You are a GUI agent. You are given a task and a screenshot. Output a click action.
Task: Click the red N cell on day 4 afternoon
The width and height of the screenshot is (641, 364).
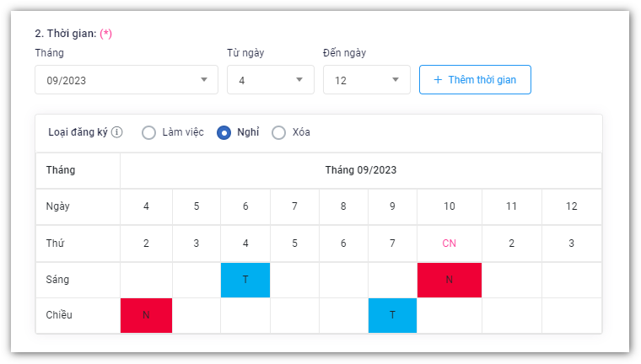(146, 315)
